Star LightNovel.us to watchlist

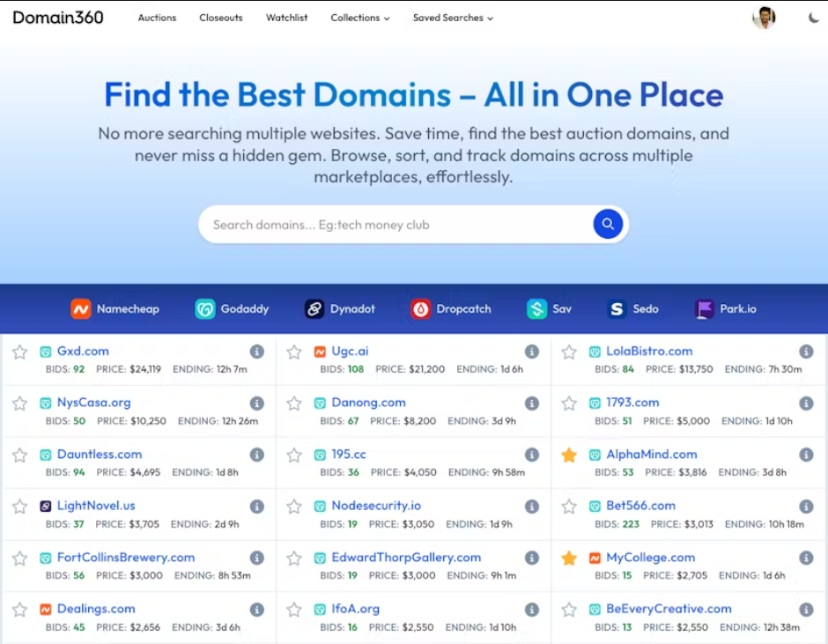tap(20, 507)
